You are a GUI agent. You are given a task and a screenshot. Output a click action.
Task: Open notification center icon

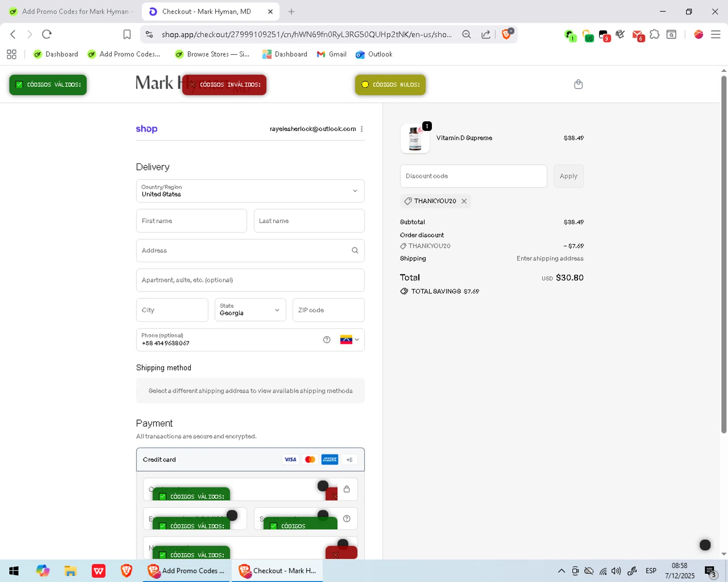[710, 571]
